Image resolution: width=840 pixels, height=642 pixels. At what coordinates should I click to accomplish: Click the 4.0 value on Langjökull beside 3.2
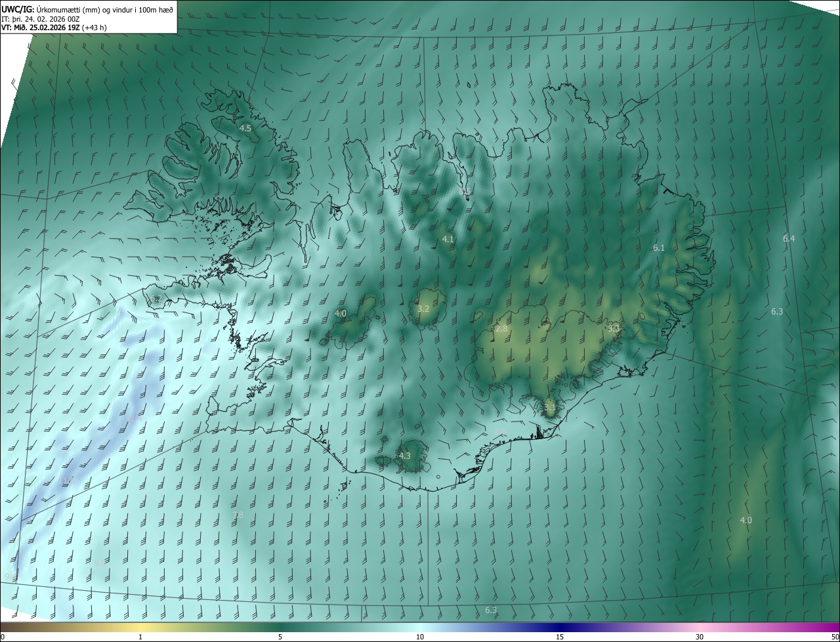[340, 314]
